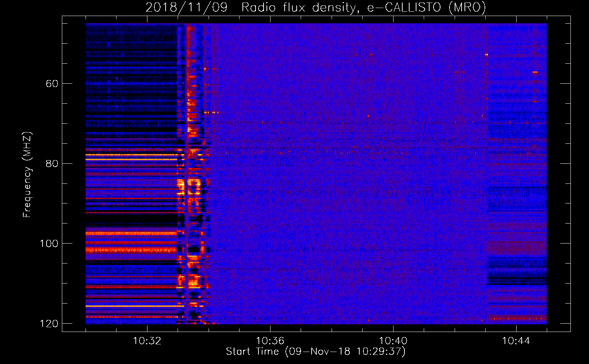Image resolution: width=589 pixels, height=364 pixels.
Task: Click the 10:36 time tick label
Action: pyautogui.click(x=270, y=341)
